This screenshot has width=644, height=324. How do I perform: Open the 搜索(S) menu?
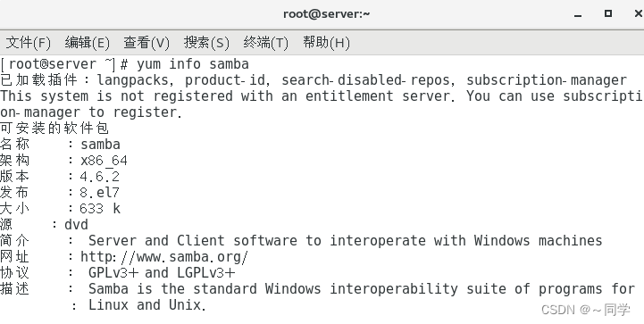click(206, 42)
